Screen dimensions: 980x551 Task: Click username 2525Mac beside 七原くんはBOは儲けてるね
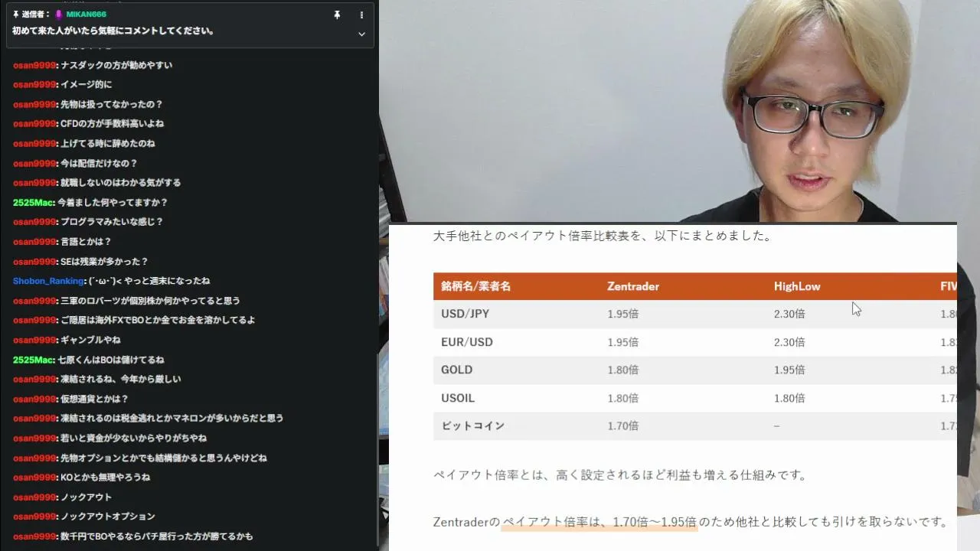coord(34,360)
